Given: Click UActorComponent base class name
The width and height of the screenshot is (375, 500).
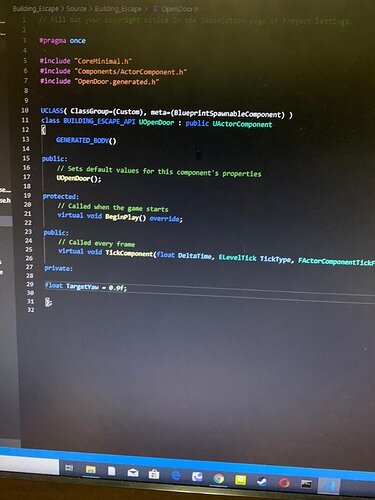Looking at the screenshot, I should [x=242, y=124].
